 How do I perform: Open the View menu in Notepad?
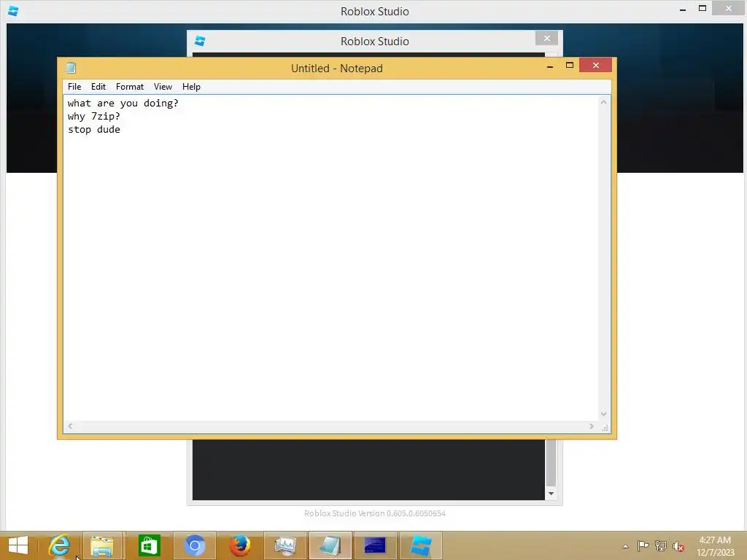click(163, 87)
